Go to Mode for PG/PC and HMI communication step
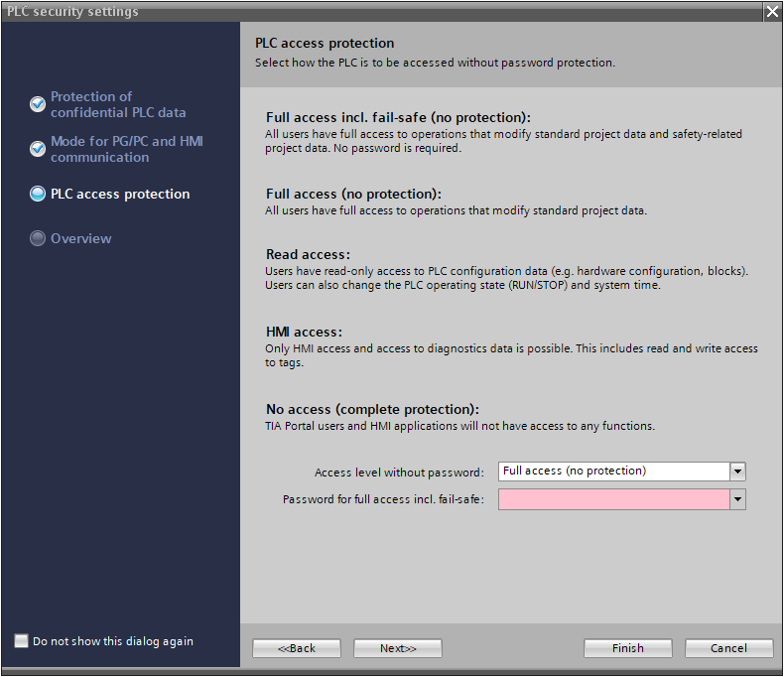784x677 pixels. (x=126, y=149)
